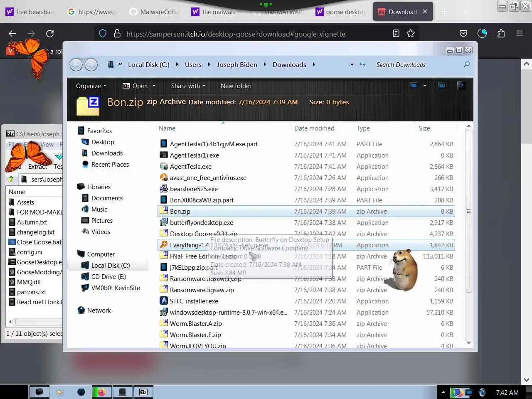
Task: Click the Explorer forward navigation arrow
Action: coord(91,64)
